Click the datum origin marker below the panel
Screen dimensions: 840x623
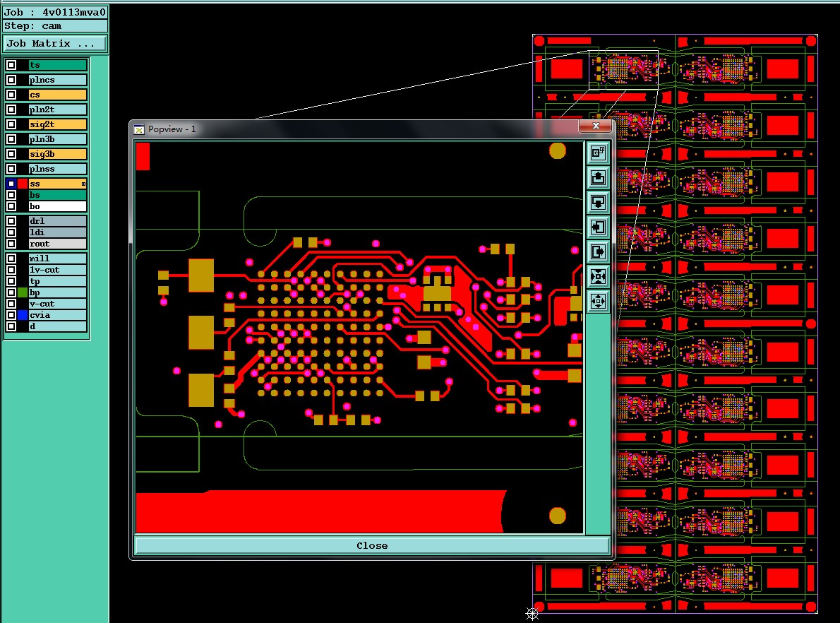532,614
